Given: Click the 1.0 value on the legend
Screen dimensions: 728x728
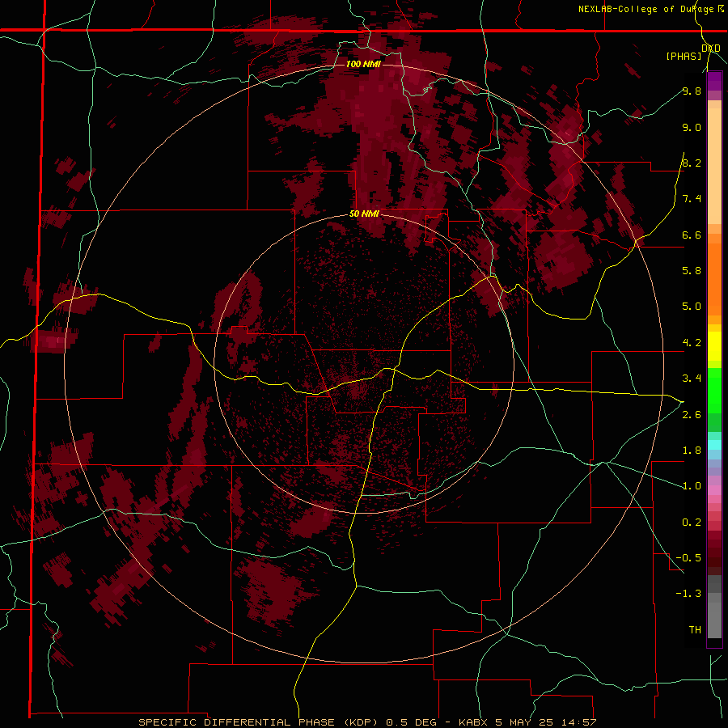Looking at the screenshot, I should (x=692, y=485).
